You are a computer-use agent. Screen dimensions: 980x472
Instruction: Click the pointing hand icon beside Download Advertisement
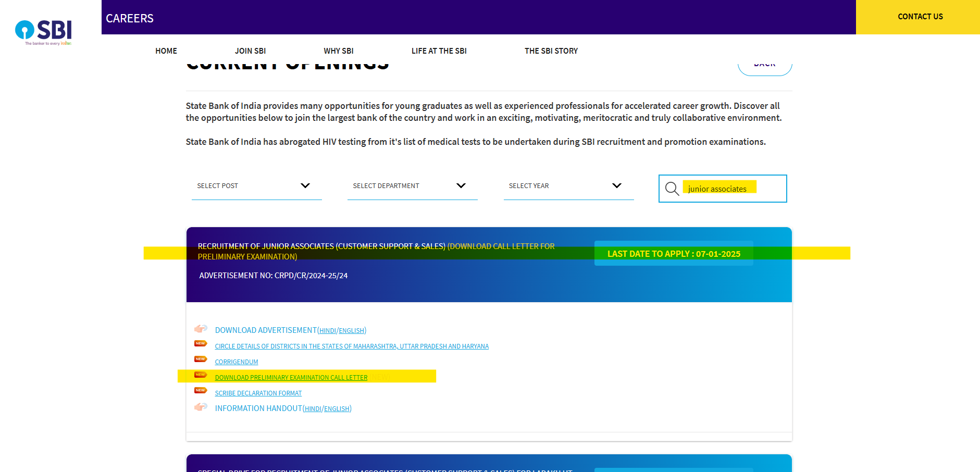point(201,329)
